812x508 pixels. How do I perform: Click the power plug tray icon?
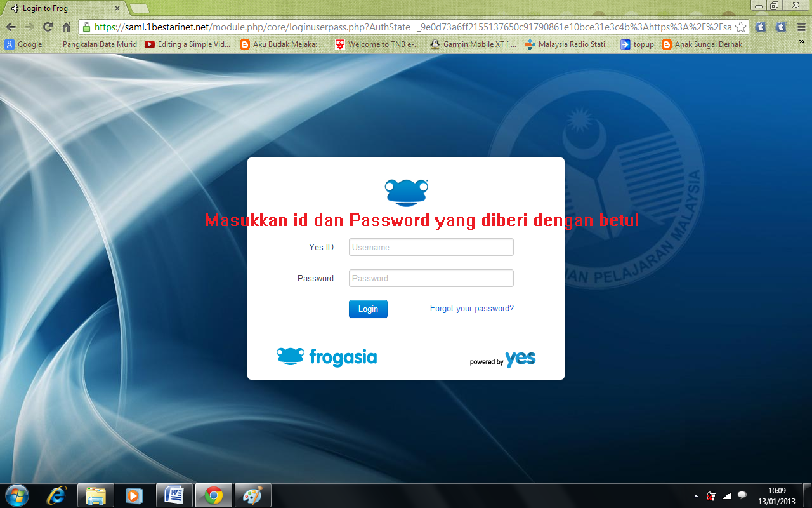[712, 495]
